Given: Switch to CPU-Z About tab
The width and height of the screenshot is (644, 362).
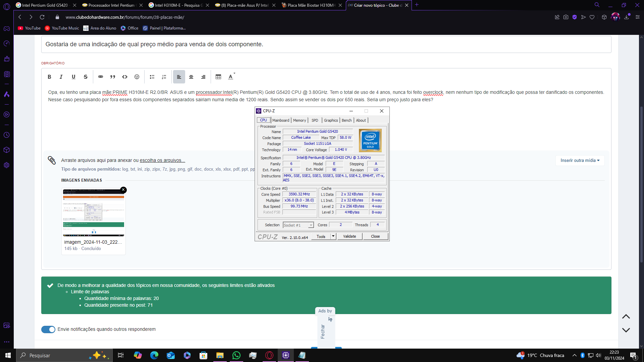Looking at the screenshot, I should (x=361, y=120).
